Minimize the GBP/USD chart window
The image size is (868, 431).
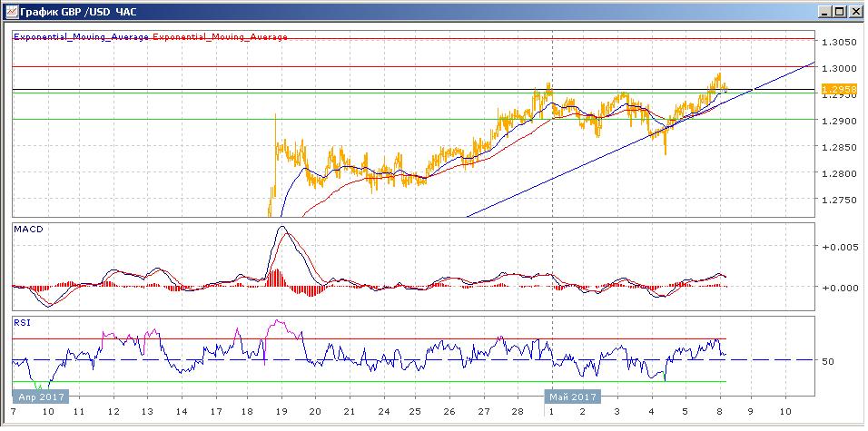pos(825,11)
